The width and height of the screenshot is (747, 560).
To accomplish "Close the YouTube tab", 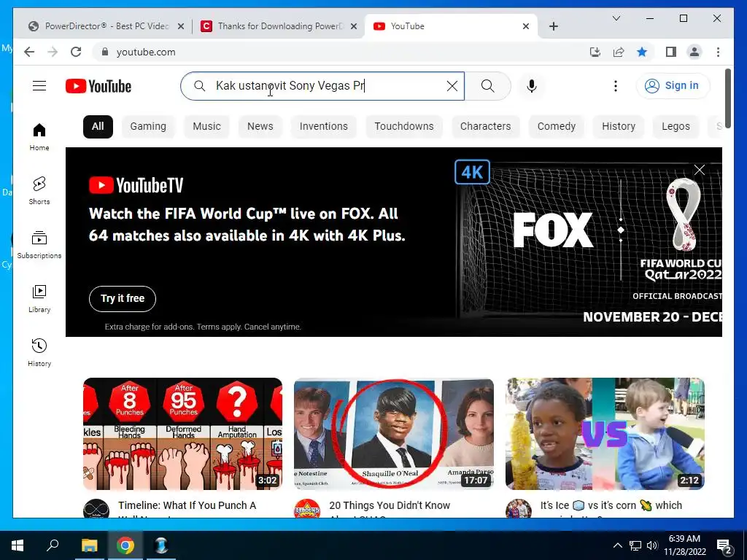I will click(x=525, y=26).
